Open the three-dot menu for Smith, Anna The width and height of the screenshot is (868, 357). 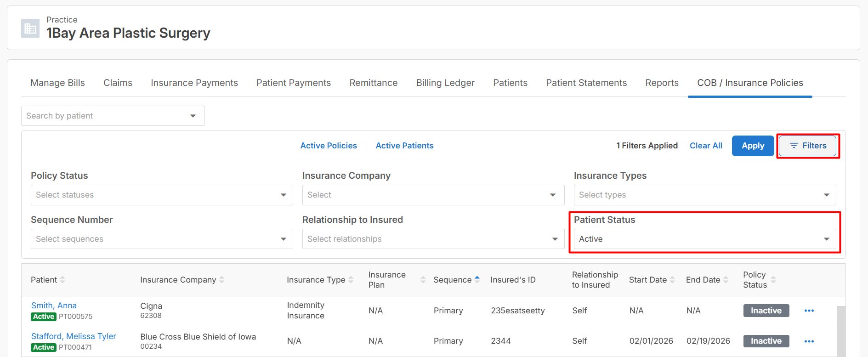809,311
